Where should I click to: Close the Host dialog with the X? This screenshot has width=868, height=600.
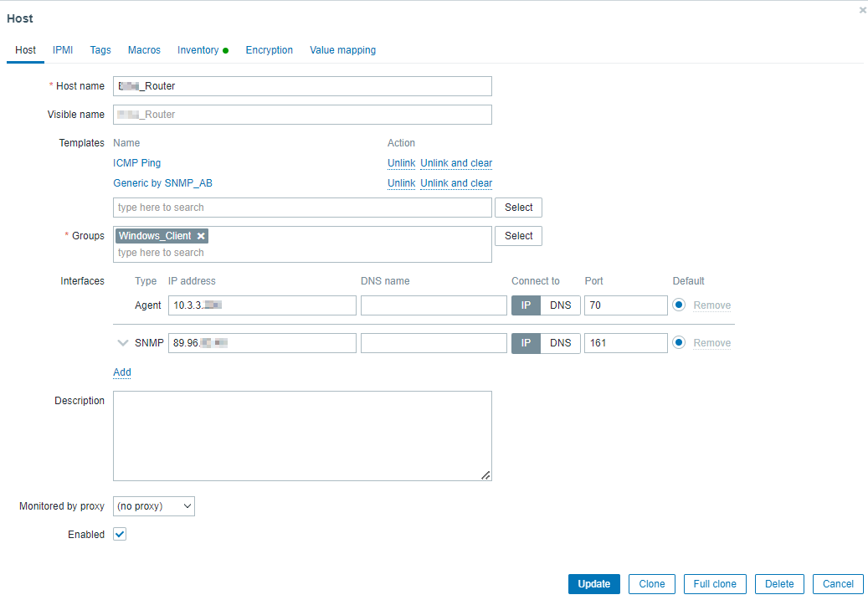point(862,10)
